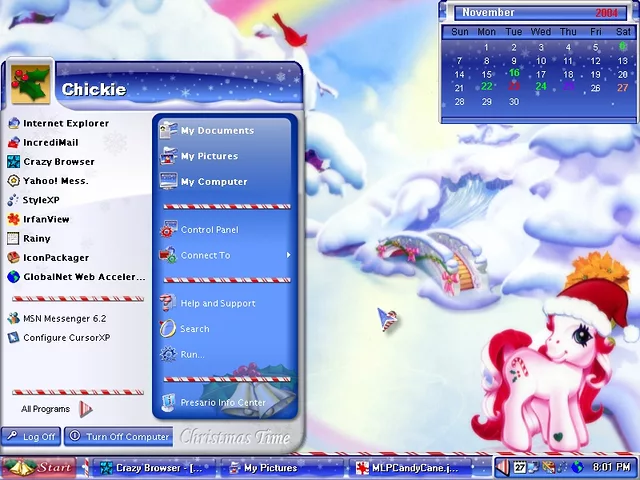Select day 1 in the calendar
This screenshot has height=480, width=640.
486,47
